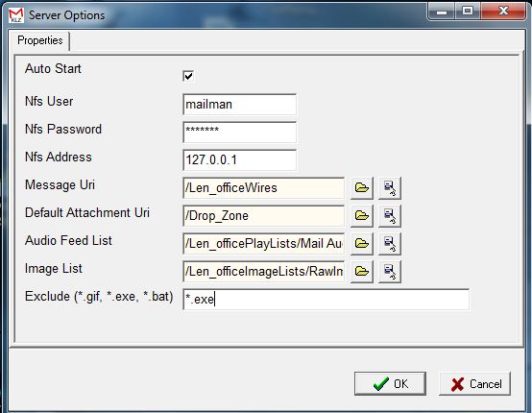Screen dimensions: 532x413
Task: Focus the Nfs User field
Action: [239, 104]
